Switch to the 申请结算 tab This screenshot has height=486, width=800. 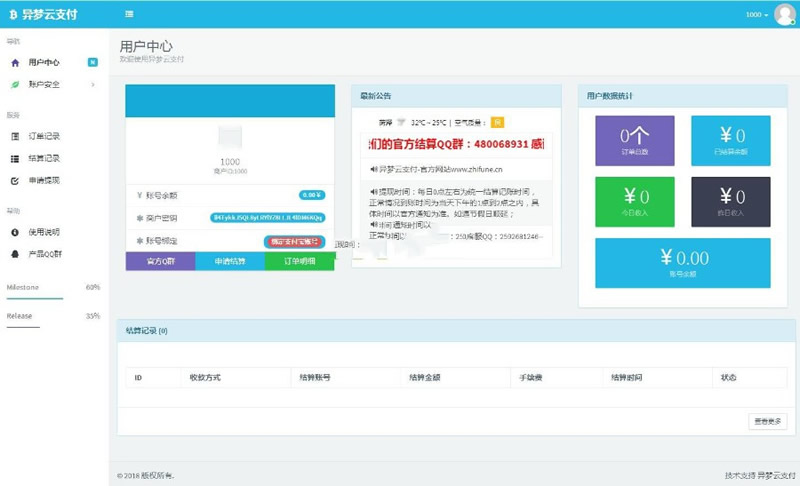point(230,261)
